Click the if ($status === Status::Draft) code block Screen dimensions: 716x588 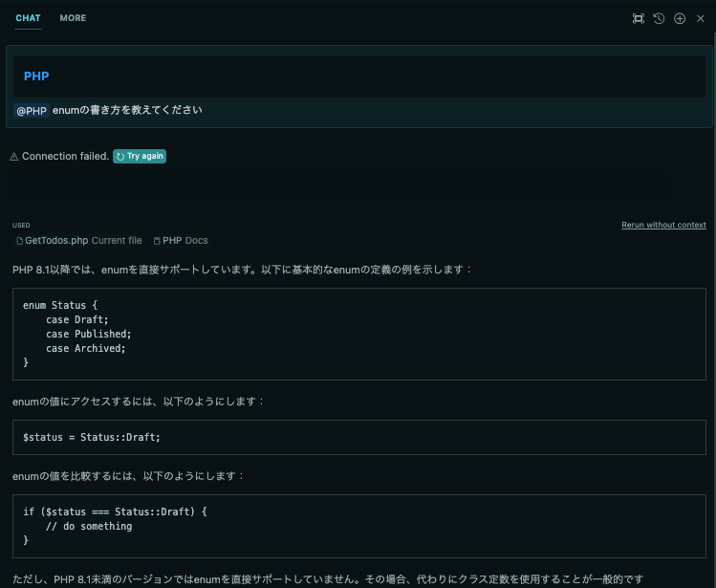click(358, 526)
